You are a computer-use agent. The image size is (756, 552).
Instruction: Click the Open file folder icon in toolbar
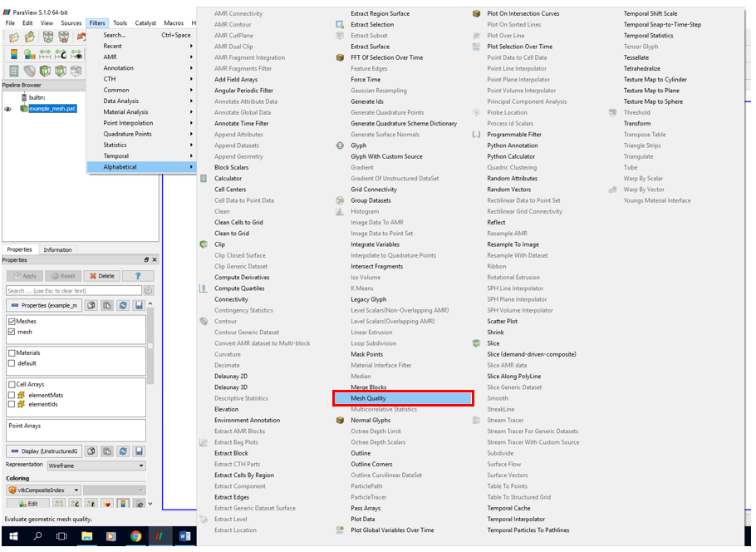[x=13, y=37]
